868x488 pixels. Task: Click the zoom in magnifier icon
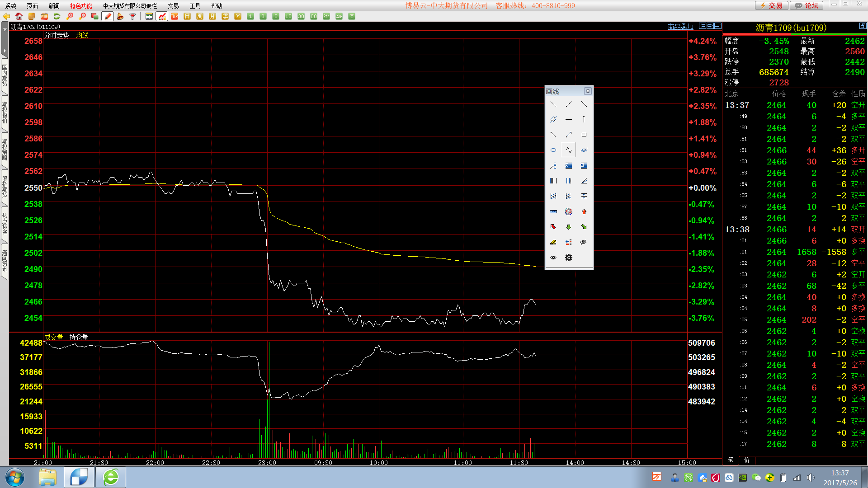tap(70, 16)
